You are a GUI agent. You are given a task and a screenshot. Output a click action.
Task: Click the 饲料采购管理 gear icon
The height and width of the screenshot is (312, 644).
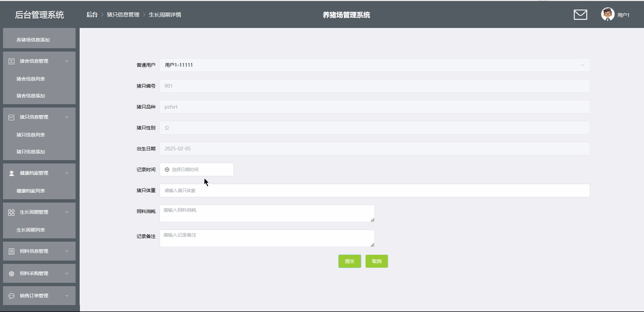tap(11, 273)
